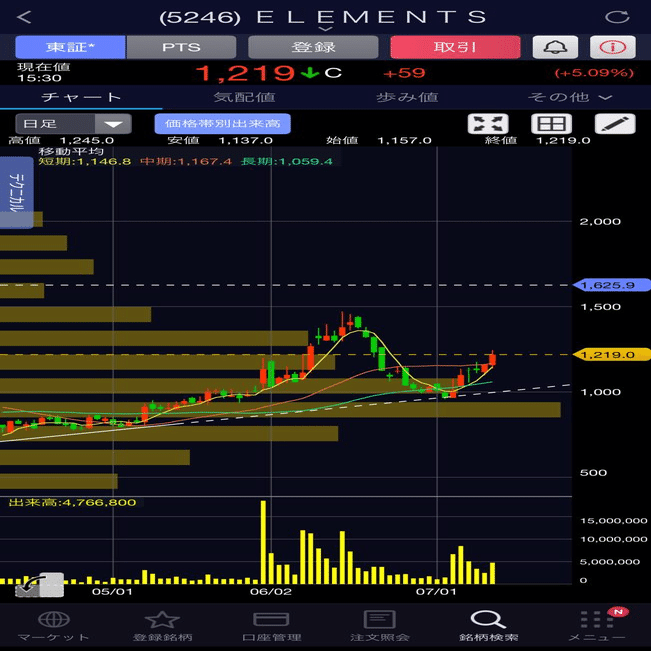Viewport: 651px width, 651px height.
Task: Open the red information icon
Action: click(x=613, y=47)
